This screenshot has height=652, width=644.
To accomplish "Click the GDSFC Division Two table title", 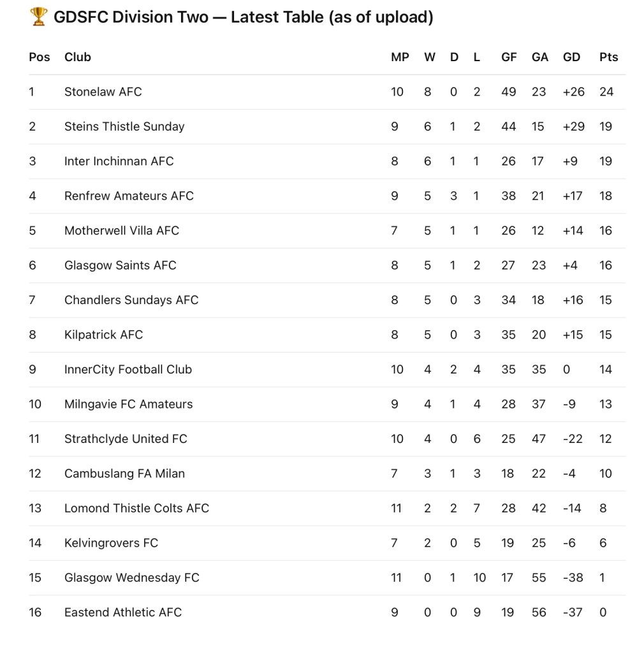I will 242,18.
